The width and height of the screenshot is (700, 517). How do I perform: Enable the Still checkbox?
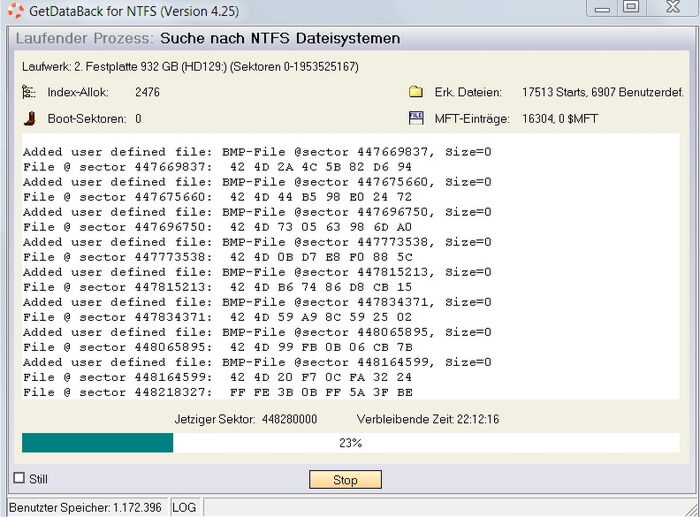coord(19,478)
